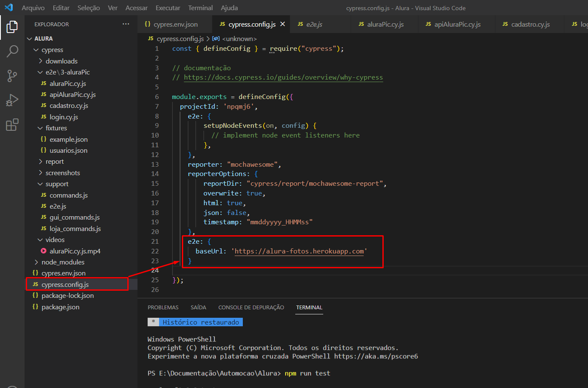Open cadastro.cy.js in the file tree
The image size is (588, 388).
tap(69, 106)
